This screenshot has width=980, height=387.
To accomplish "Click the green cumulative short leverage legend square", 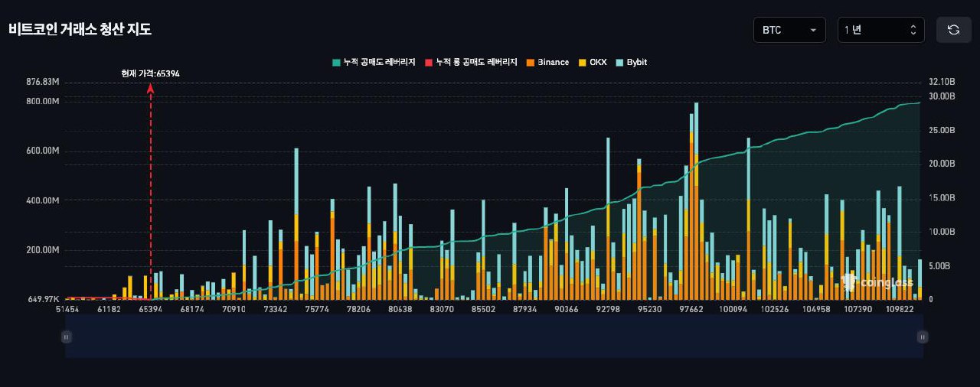I will (336, 62).
